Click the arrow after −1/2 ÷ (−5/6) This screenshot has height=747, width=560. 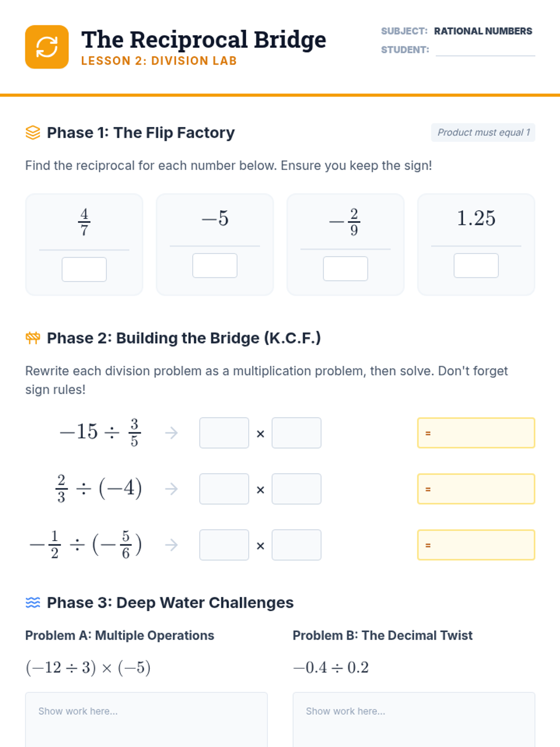tap(171, 545)
